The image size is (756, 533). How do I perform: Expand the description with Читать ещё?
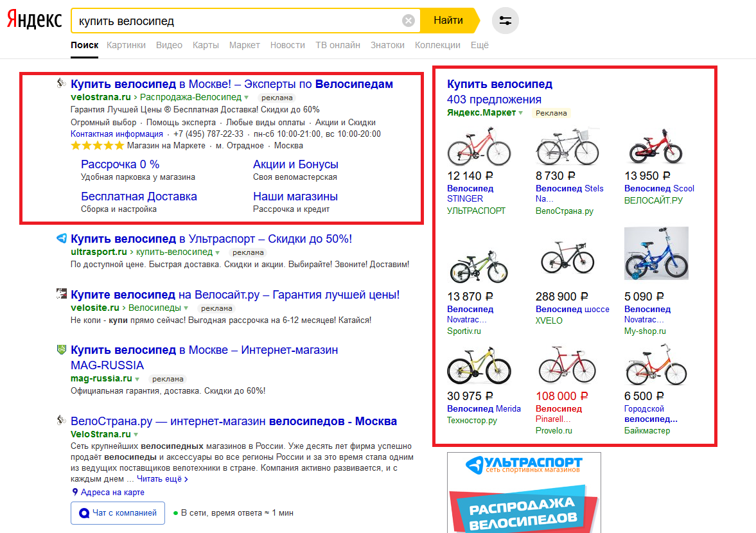(x=162, y=479)
